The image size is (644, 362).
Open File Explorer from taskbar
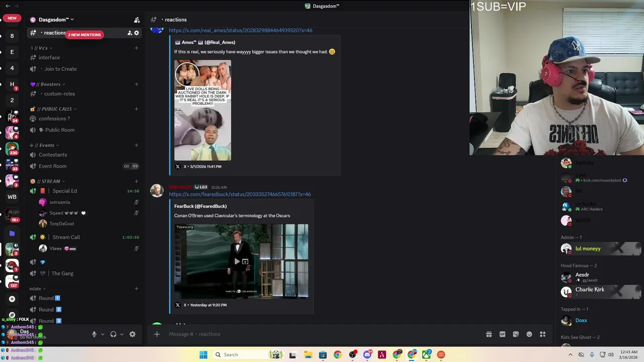308,354
